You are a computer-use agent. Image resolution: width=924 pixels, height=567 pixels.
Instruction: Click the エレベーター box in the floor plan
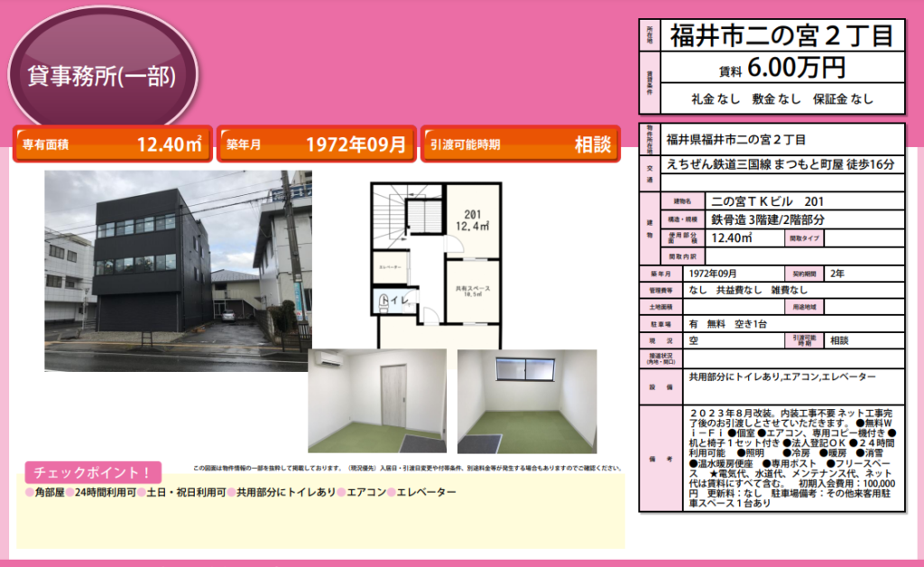tap(390, 267)
